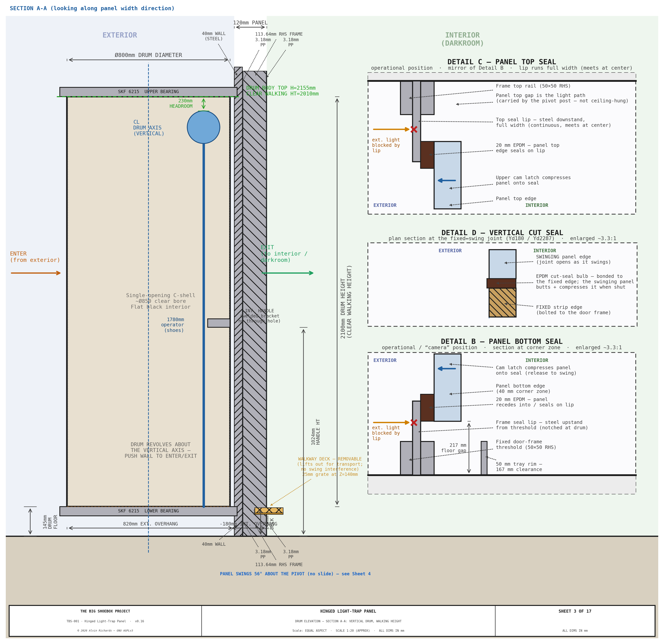Click the green EXIT arrow toward darkroom
The width and height of the screenshot is (664, 644).
coord(288,273)
